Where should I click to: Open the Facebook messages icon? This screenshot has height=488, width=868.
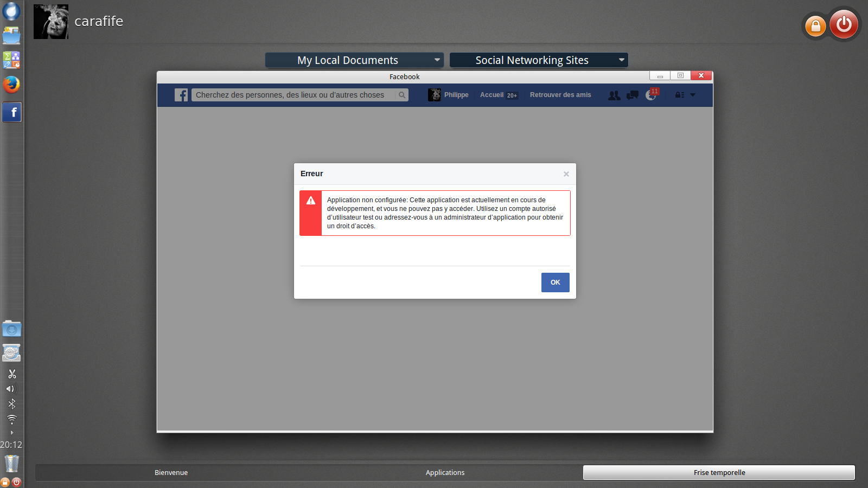(x=633, y=95)
